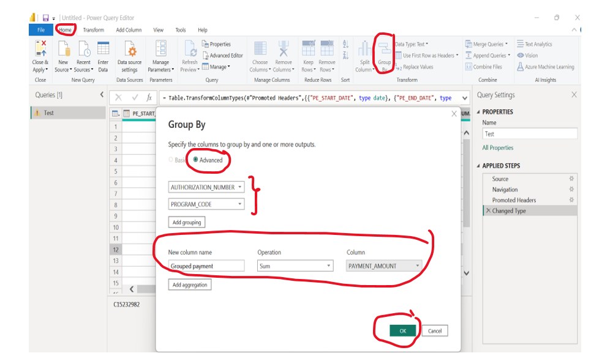The width and height of the screenshot is (591, 364).
Task: Switch to the Tools tab
Action: point(181,30)
